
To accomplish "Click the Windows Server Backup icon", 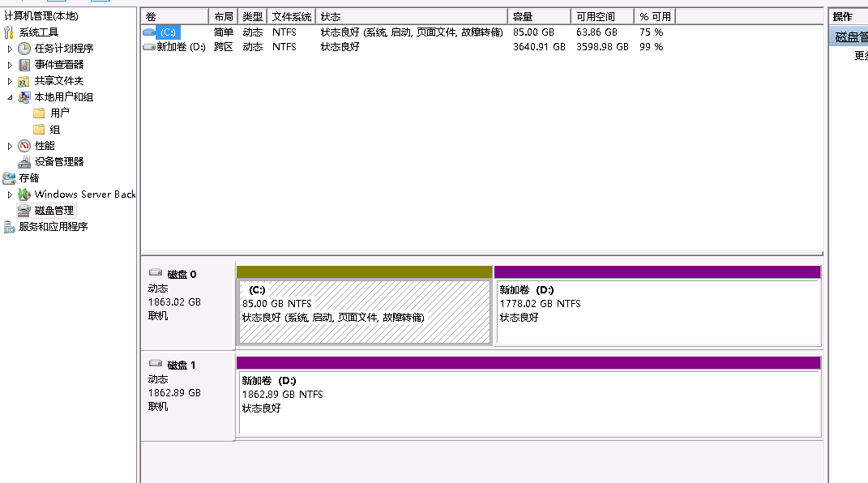I will click(x=24, y=194).
